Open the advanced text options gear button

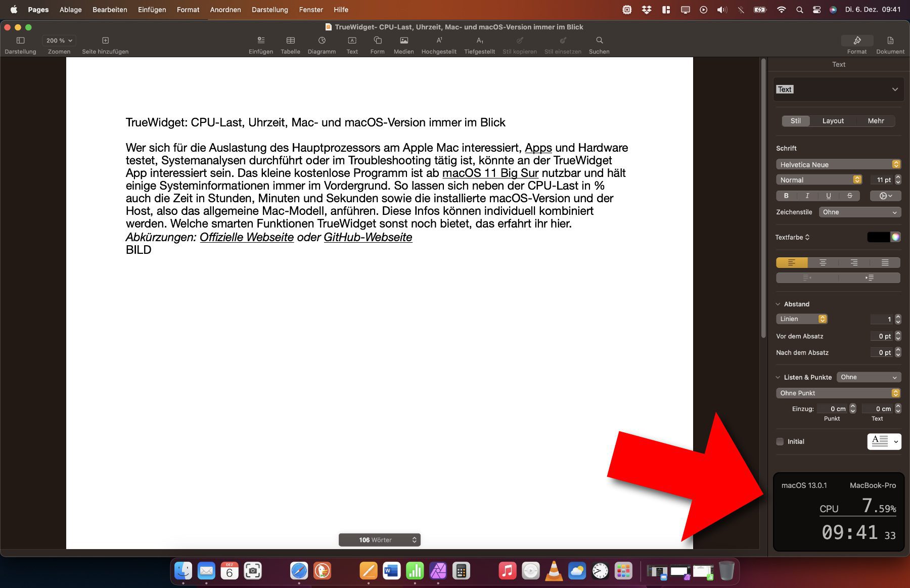886,196
